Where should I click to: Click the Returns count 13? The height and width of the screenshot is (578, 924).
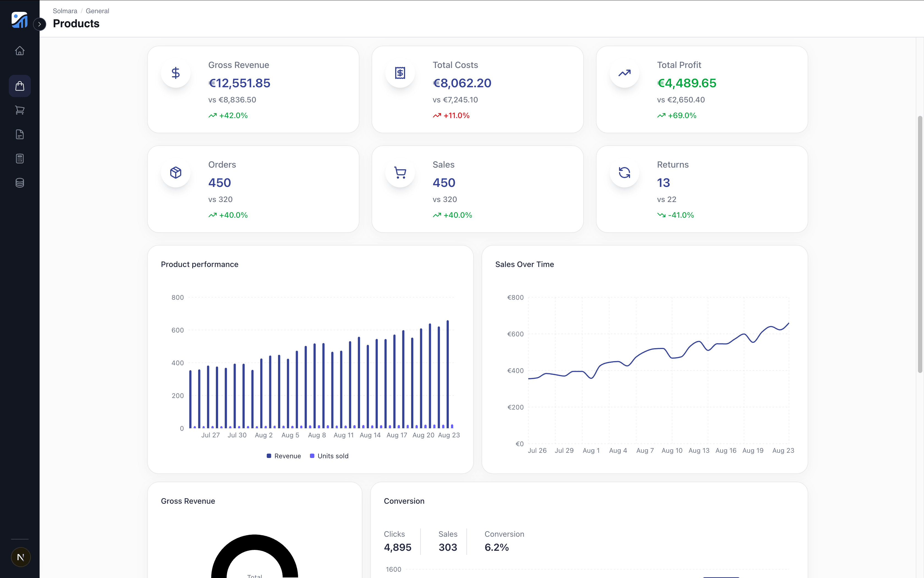(x=664, y=183)
